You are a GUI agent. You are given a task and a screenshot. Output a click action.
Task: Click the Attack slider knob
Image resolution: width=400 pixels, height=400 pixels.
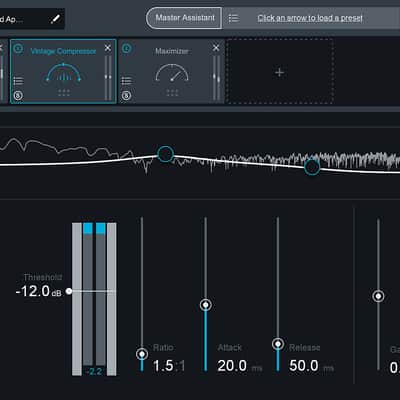pos(206,305)
